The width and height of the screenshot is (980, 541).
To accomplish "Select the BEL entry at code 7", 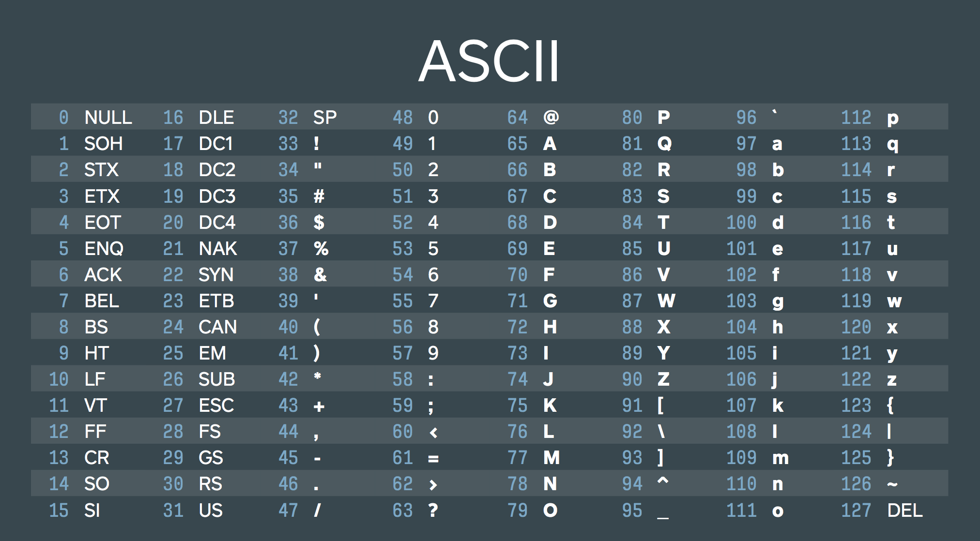I will pyautogui.click(x=102, y=301).
